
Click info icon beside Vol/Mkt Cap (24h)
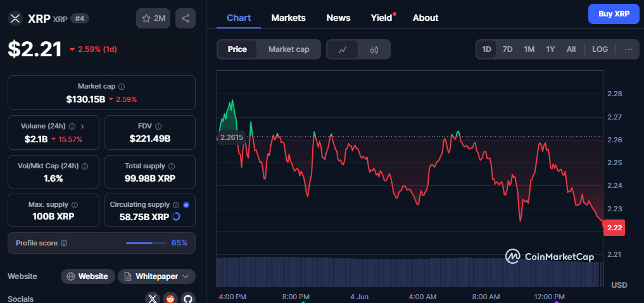(85, 166)
